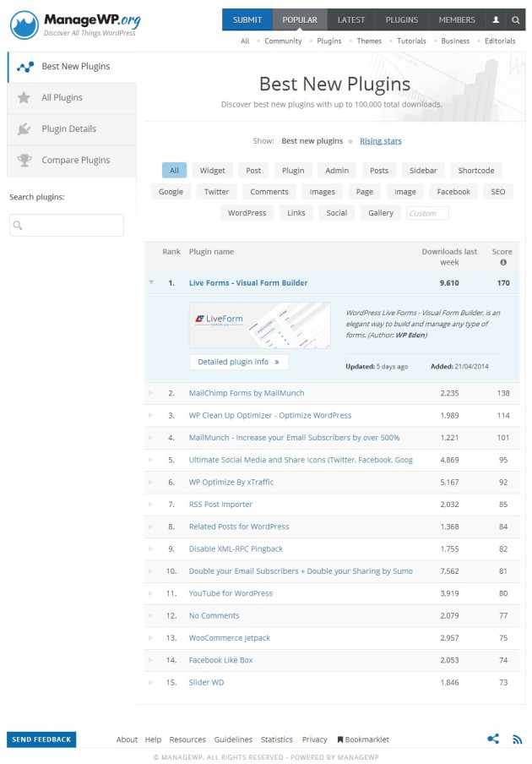Open the MEMBERS tab
The width and height of the screenshot is (532, 764).
click(457, 20)
